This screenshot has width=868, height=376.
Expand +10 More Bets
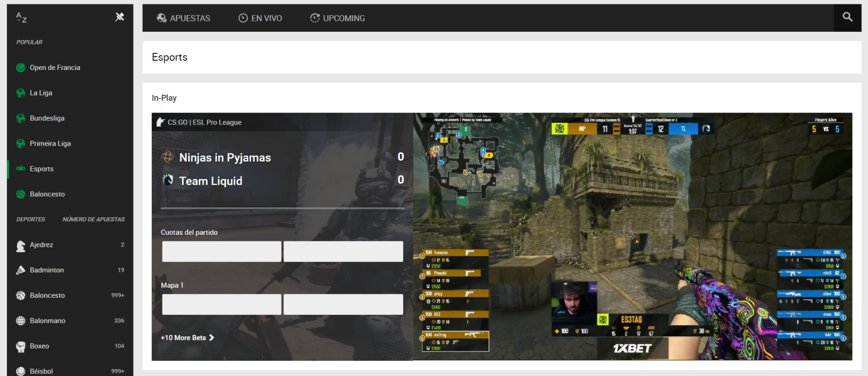(187, 338)
